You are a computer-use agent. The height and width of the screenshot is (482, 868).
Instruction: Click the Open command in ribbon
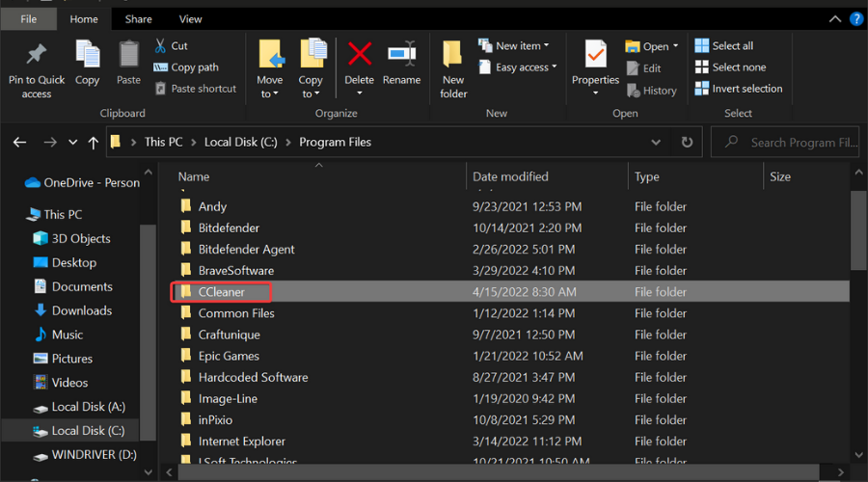pyautogui.click(x=651, y=46)
